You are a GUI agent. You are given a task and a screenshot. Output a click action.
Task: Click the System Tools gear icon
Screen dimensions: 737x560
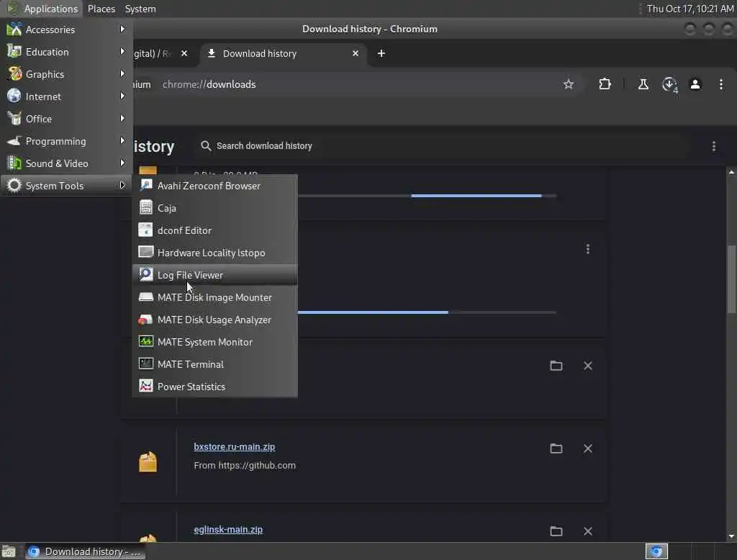pyautogui.click(x=14, y=185)
